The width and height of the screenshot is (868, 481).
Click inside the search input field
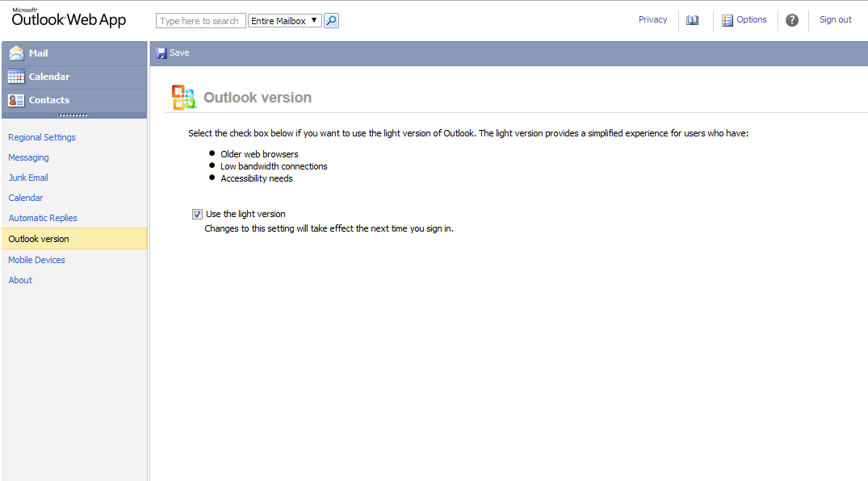click(200, 20)
